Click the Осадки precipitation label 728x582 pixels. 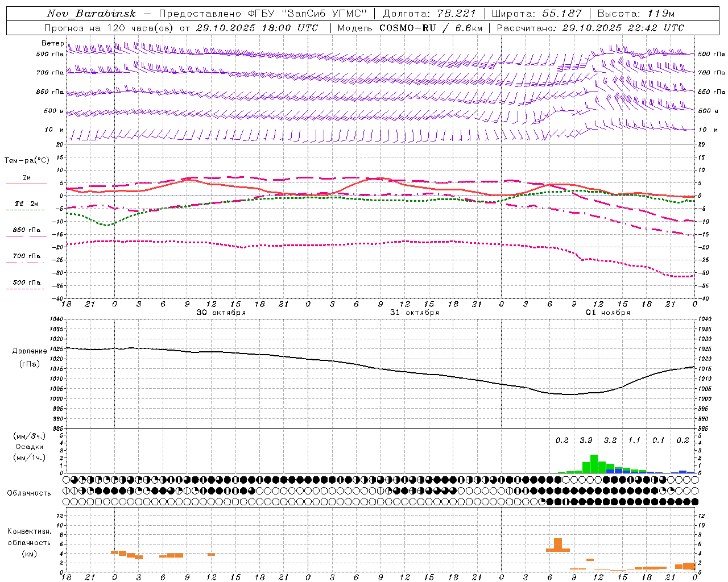click(30, 447)
